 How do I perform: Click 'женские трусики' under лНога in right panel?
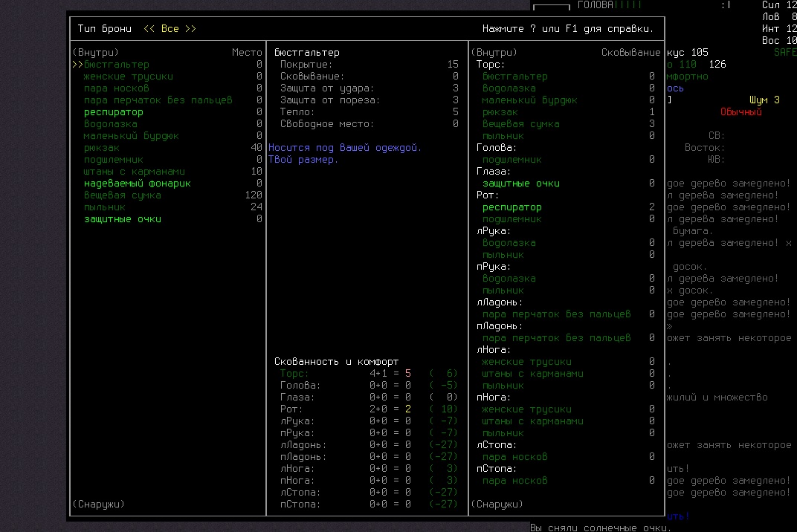point(526,361)
